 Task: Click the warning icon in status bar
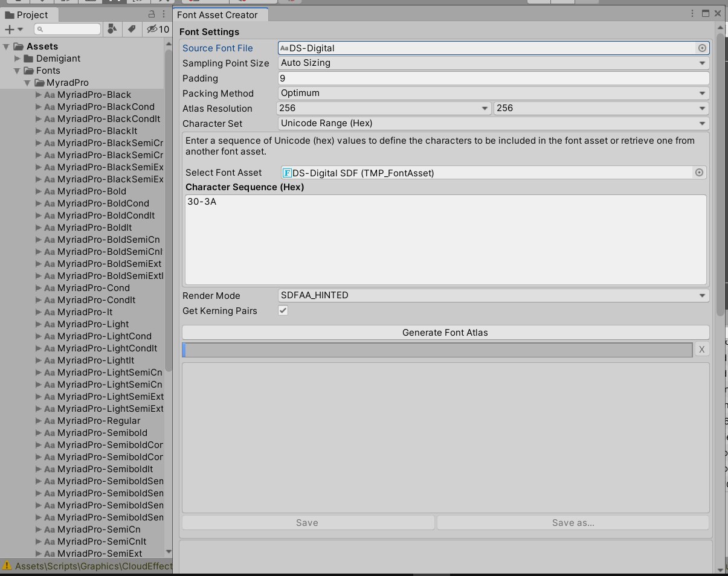click(7, 566)
